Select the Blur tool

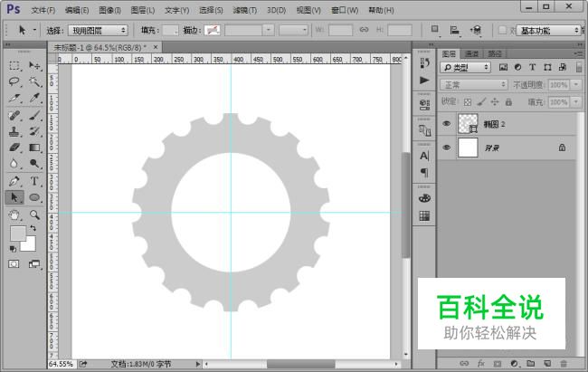14,164
